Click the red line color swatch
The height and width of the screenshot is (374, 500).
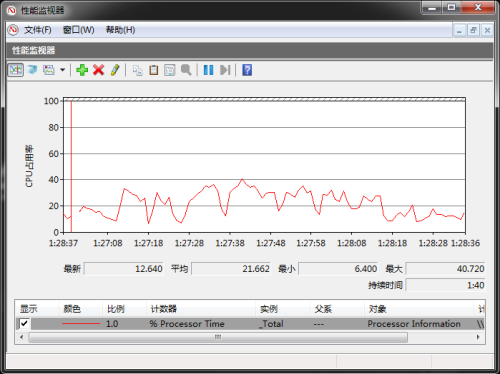tap(81, 323)
